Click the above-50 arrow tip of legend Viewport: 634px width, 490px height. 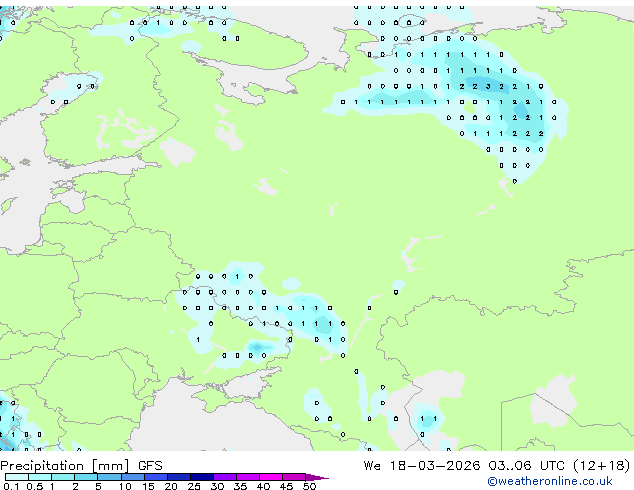(x=317, y=477)
